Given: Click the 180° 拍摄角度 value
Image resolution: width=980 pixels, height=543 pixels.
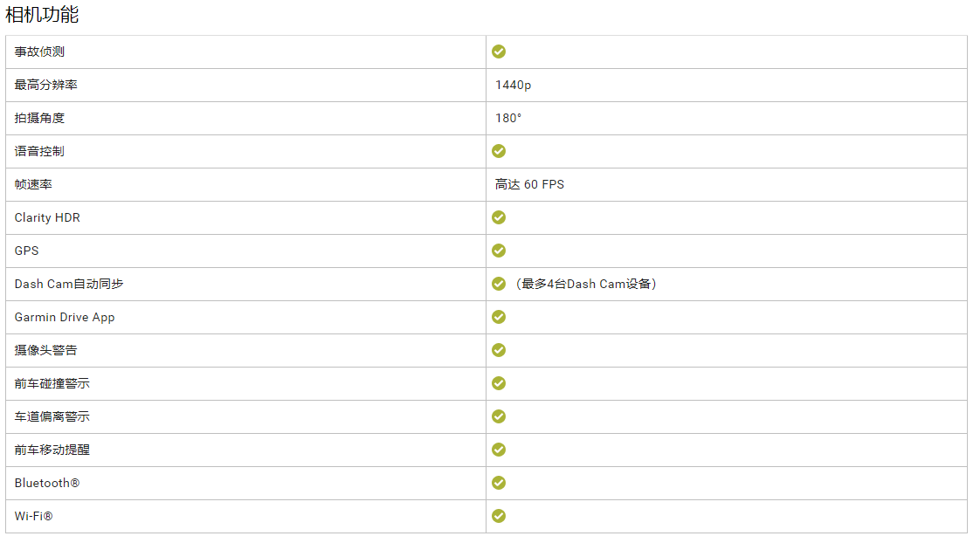Looking at the screenshot, I should coord(508,118).
